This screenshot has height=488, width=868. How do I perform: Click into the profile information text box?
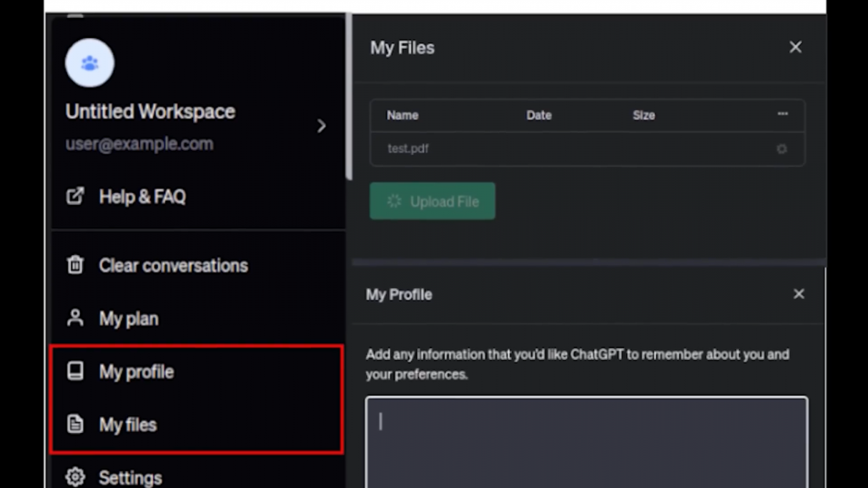(587, 441)
